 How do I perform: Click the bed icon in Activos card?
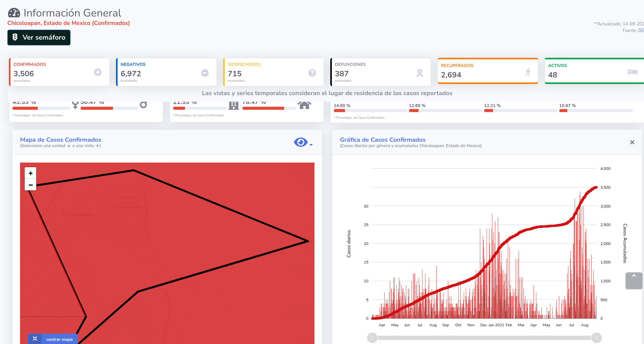632,72
